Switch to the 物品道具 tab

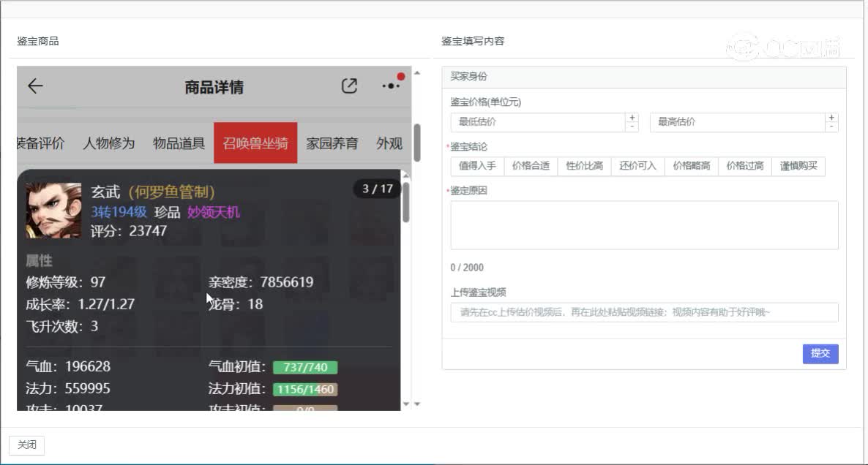pos(177,144)
